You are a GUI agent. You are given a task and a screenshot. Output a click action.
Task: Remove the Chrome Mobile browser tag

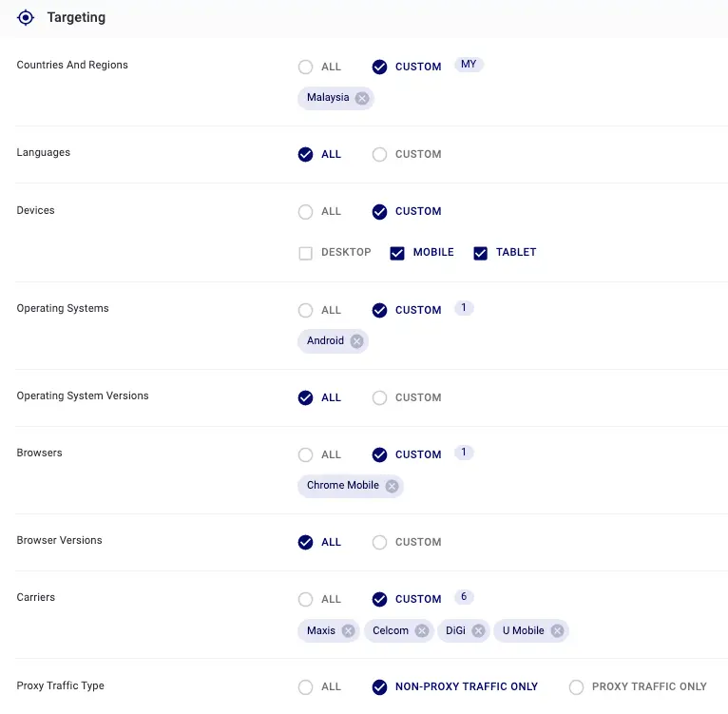coord(392,486)
